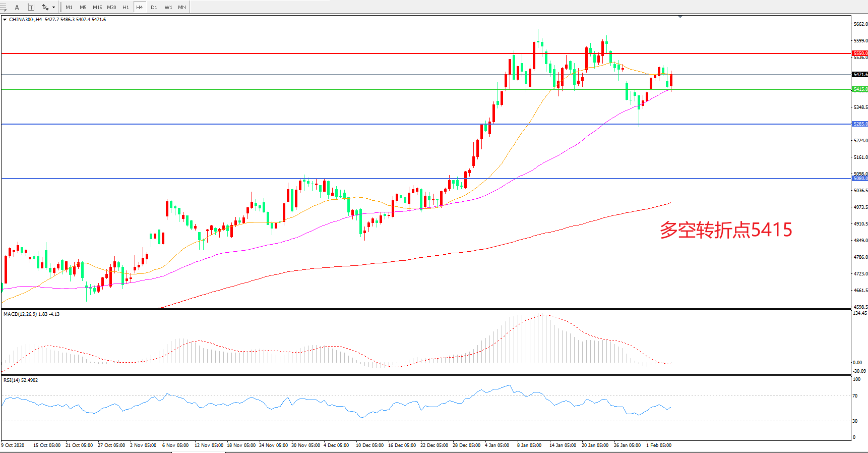Expand the CHINA300 chart title triangle
The image size is (868, 453).
[x=5, y=20]
